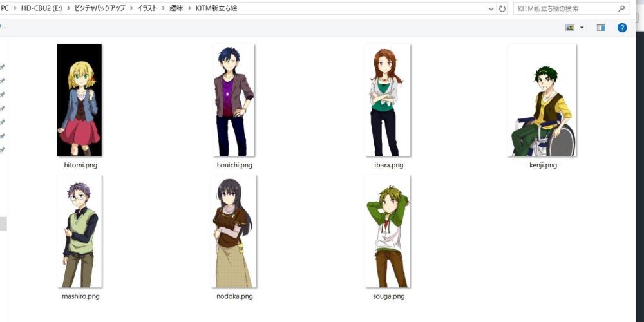Click the topmost pin icon in sidebar
Image resolution: width=644 pixels, height=322 pixels.
click(x=3, y=67)
